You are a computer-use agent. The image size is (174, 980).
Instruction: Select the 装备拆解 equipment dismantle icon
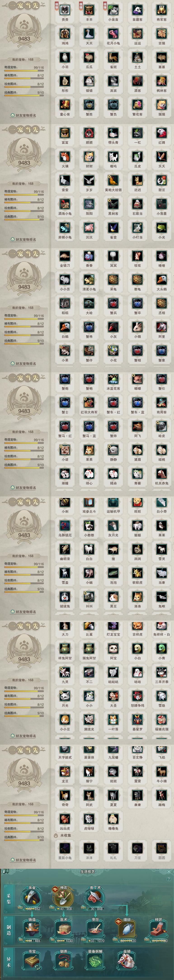[95, 961]
